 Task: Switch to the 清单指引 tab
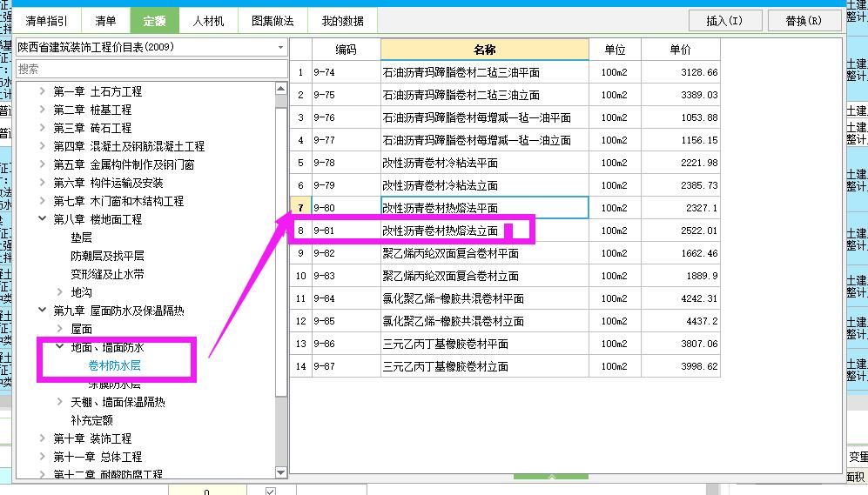click(46, 21)
